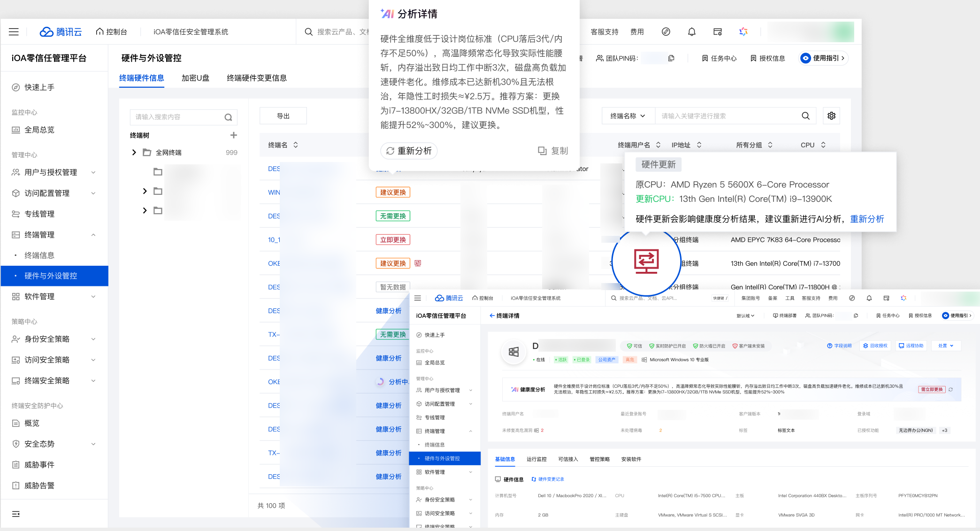Open notifications bell in 终端详情 window header
Image resolution: width=980 pixels, height=531 pixels.
click(x=869, y=298)
